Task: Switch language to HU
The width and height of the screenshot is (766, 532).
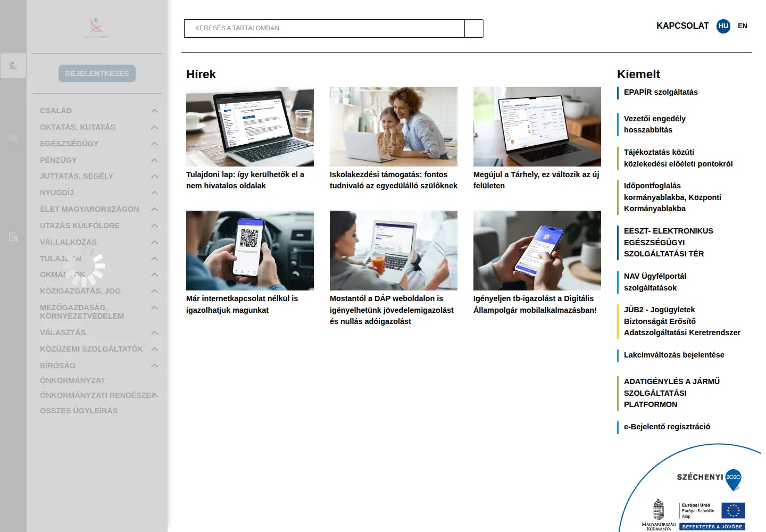Action: (723, 26)
